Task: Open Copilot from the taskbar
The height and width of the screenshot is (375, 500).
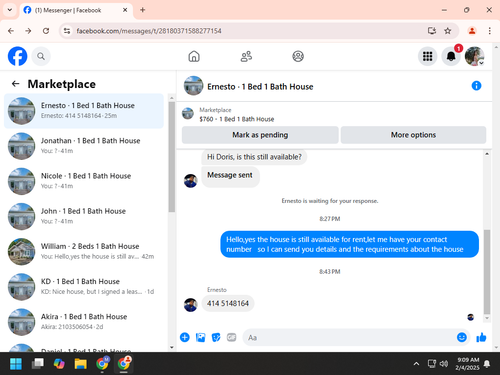Action: [x=59, y=364]
